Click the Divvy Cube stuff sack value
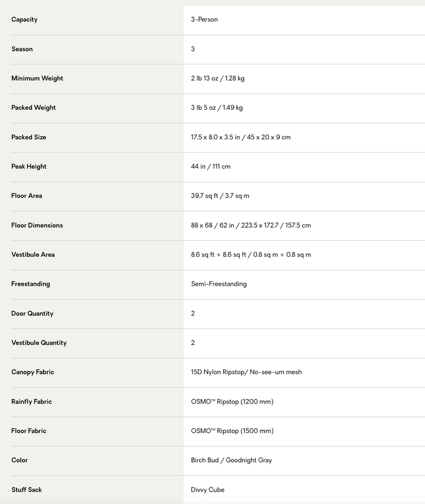 click(x=208, y=489)
